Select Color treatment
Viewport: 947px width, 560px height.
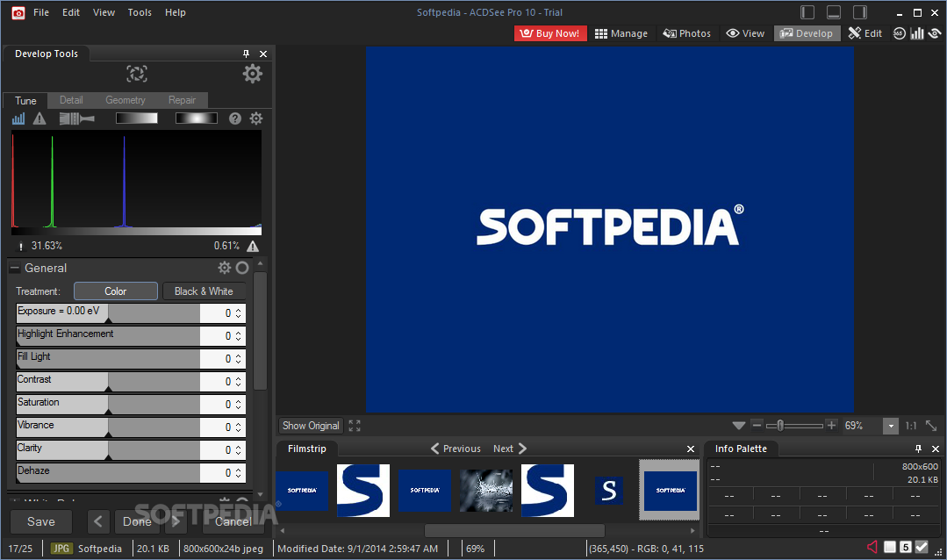pos(115,291)
